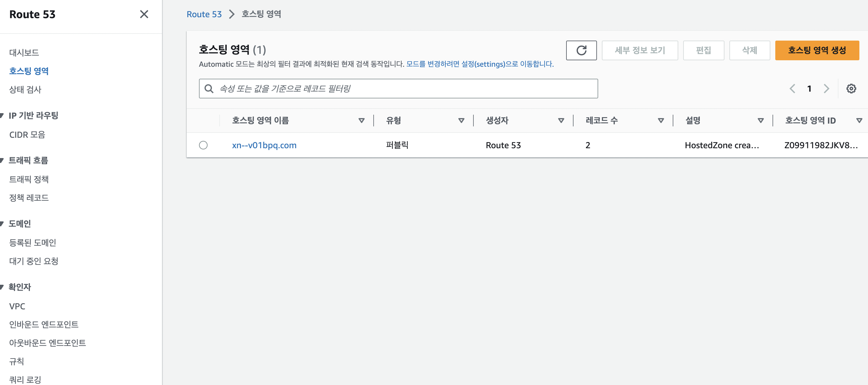Open 대시보드 in the sidebar
Image resolution: width=868 pixels, height=385 pixels.
click(24, 53)
